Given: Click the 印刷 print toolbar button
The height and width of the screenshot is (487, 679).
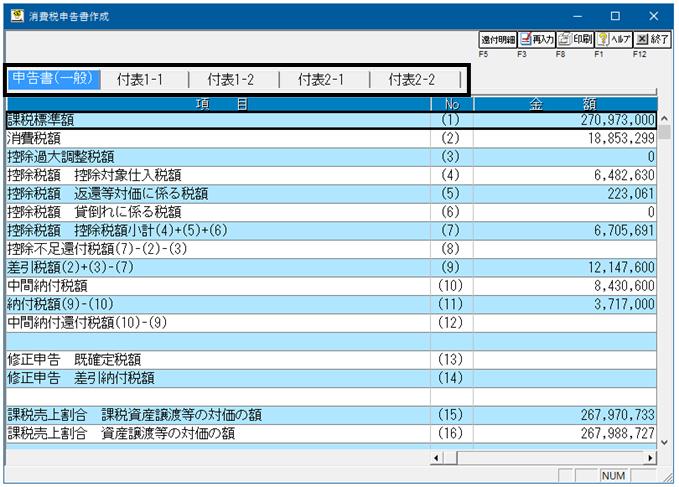Looking at the screenshot, I should [575, 39].
